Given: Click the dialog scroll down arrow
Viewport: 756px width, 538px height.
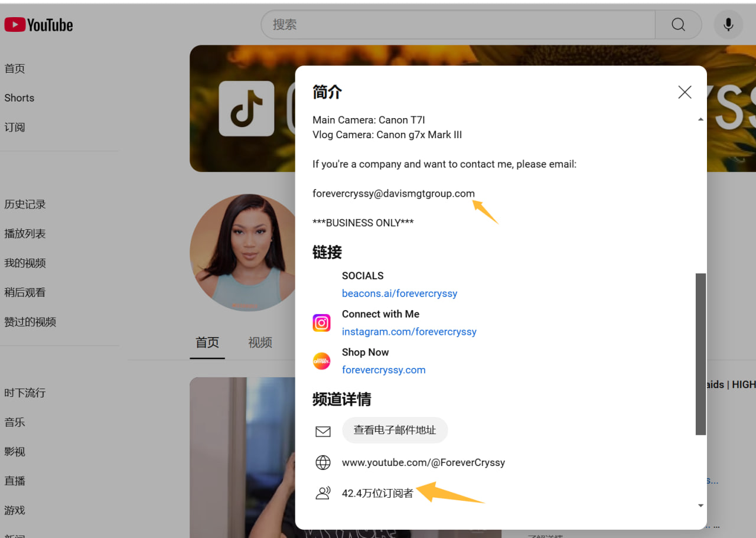Looking at the screenshot, I should pyautogui.click(x=701, y=506).
